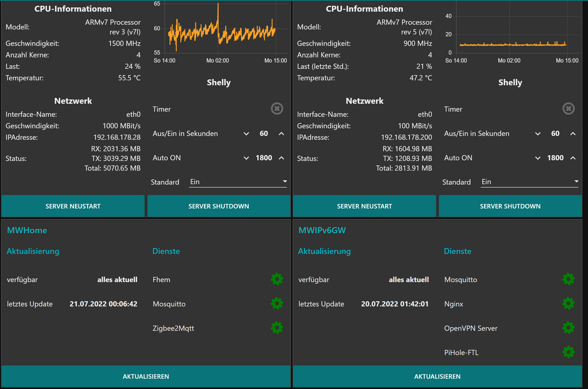This screenshot has width=588, height=389.
Task: Click TX: 1208.93 MB value
Action: tap(408, 158)
